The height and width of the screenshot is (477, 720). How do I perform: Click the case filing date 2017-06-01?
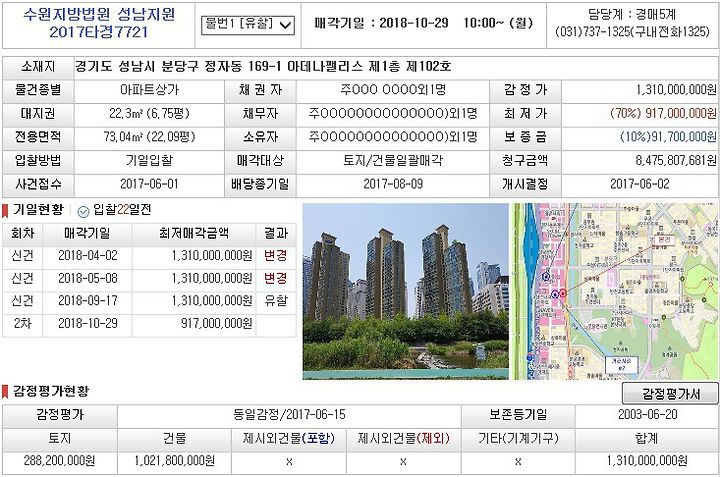pyautogui.click(x=149, y=184)
